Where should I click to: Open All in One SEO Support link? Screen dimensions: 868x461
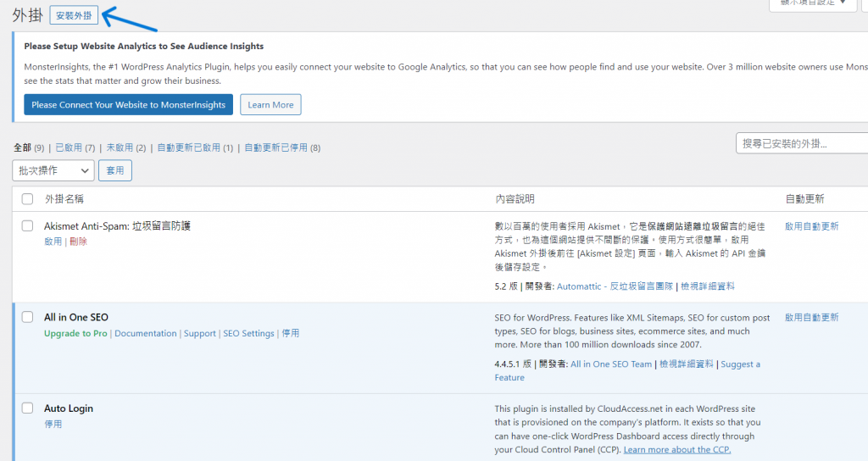point(200,333)
